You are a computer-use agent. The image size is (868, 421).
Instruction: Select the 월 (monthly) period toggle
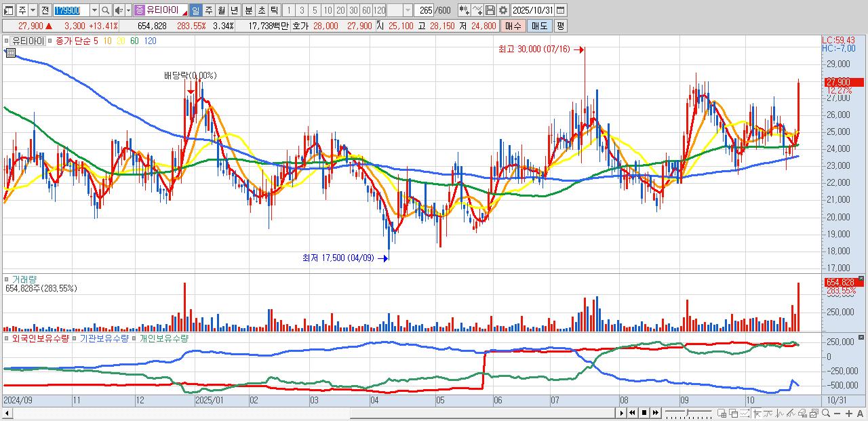click(221, 10)
